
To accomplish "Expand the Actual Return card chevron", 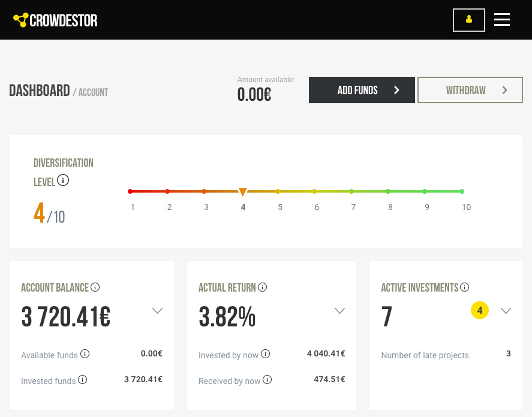I will click(339, 311).
